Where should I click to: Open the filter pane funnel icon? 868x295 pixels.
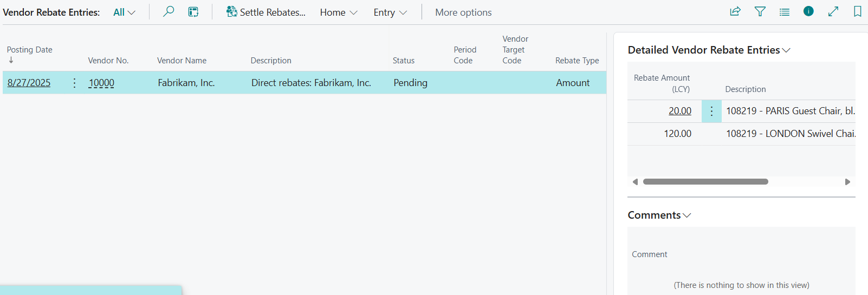[x=760, y=11]
